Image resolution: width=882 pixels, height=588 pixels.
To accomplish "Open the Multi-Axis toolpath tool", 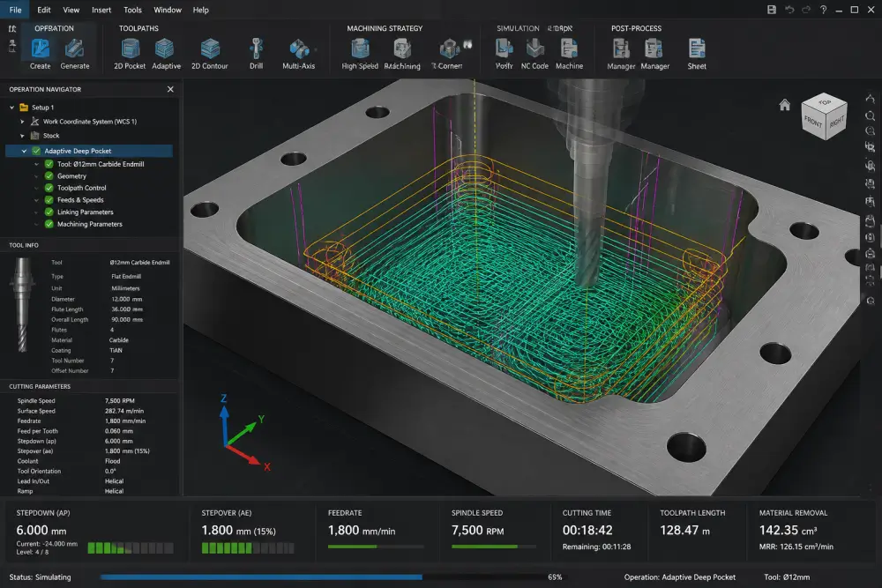I will (299, 48).
